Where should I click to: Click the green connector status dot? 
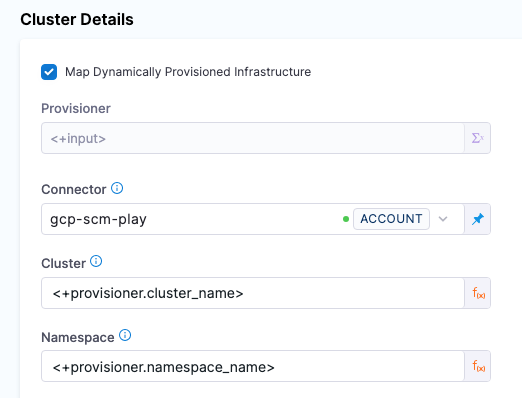tap(346, 219)
